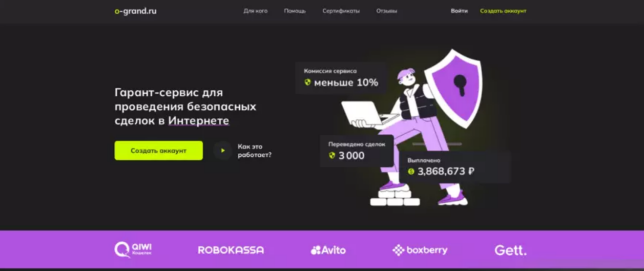Screen dimensions: 644x271
Task: Click the shield icon beside 3 000 deals
Action: [x=332, y=155]
